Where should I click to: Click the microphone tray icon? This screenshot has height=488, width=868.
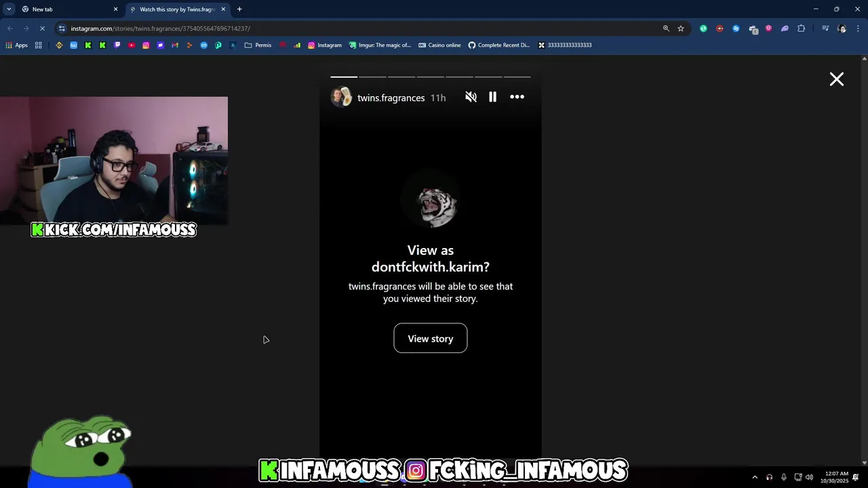(784, 477)
